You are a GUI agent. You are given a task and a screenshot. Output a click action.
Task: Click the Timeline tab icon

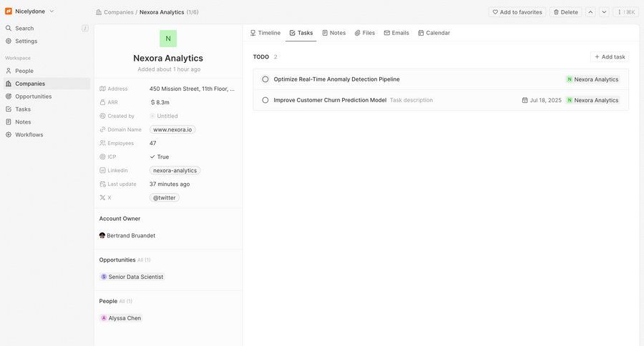253,33
